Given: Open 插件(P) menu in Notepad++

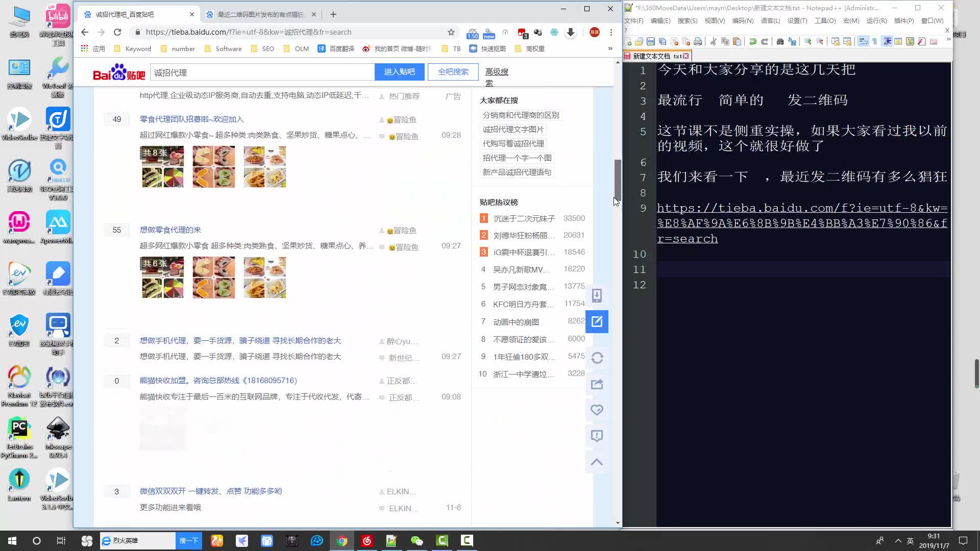Looking at the screenshot, I should point(904,21).
